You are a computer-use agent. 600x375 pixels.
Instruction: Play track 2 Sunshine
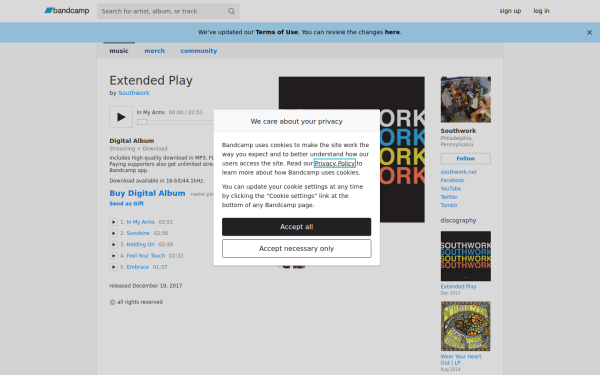tap(113, 233)
